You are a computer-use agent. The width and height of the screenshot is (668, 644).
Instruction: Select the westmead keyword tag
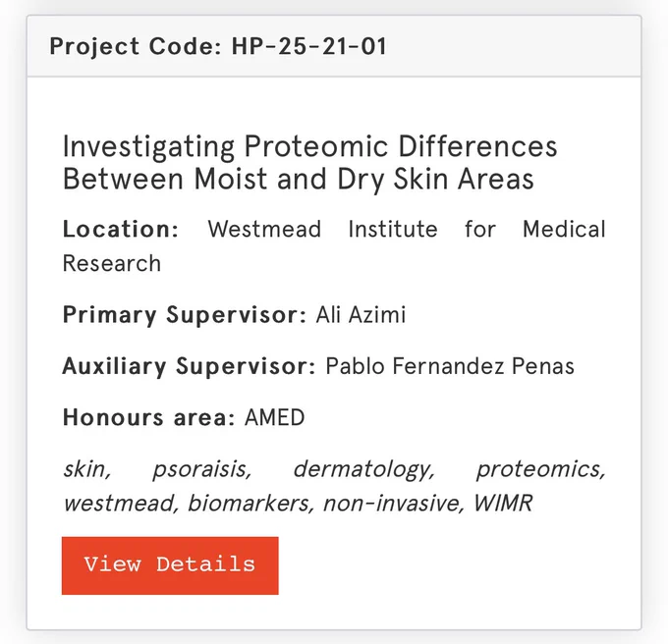click(x=121, y=503)
